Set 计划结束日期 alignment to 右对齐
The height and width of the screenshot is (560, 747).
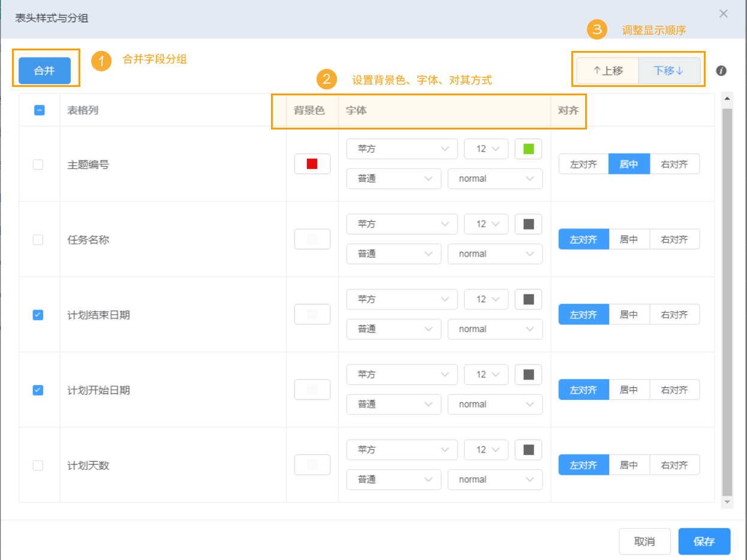[674, 315]
